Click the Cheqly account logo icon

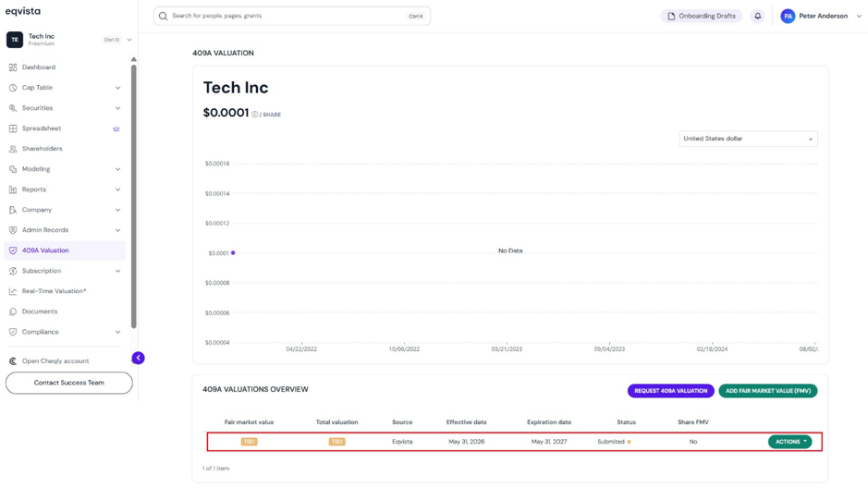point(13,361)
